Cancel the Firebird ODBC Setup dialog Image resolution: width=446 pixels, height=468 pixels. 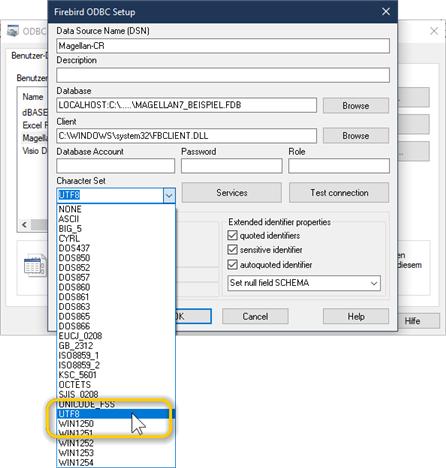255,316
